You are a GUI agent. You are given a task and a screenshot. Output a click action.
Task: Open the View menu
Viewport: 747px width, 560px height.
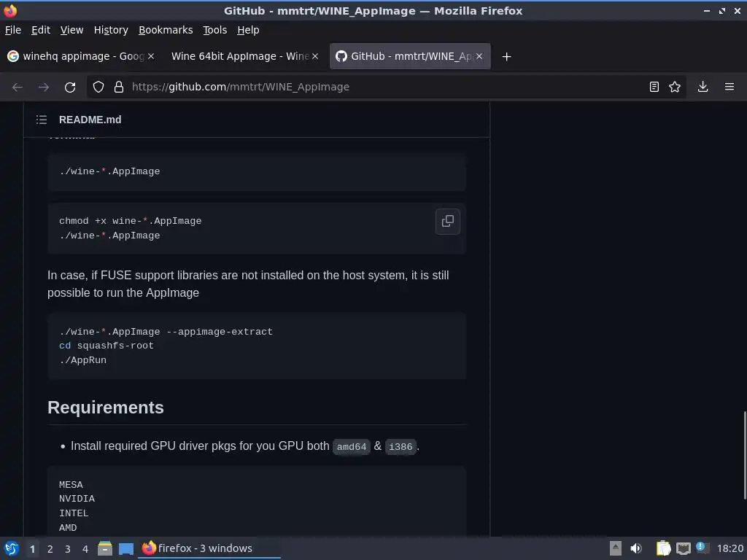pos(71,30)
